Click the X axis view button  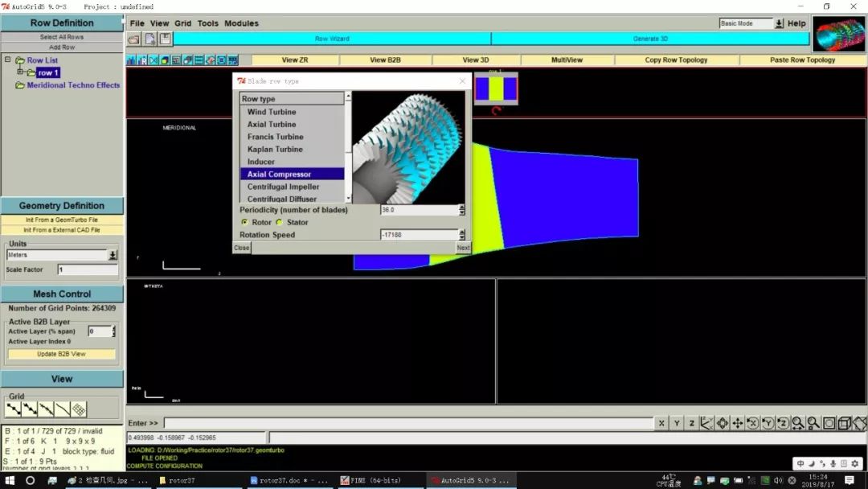(x=661, y=423)
